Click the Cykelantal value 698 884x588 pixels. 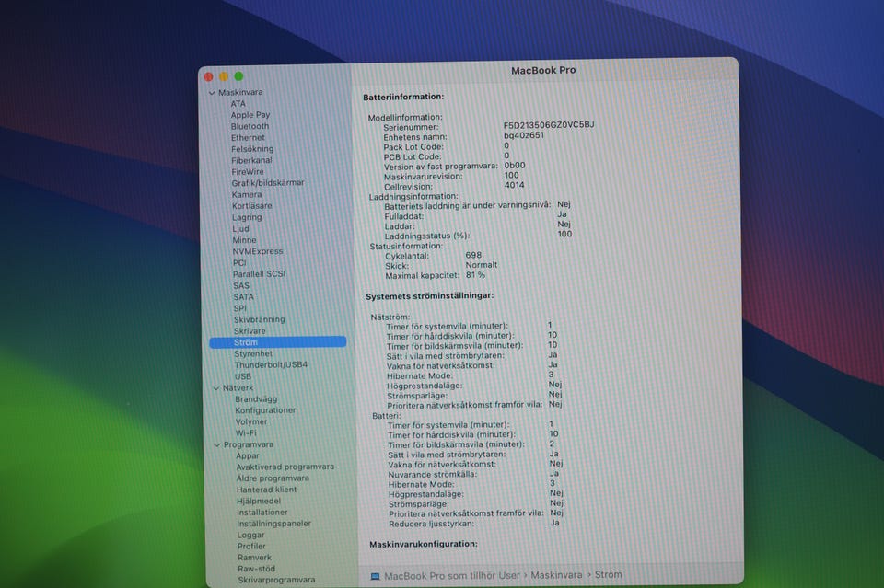[x=473, y=255]
